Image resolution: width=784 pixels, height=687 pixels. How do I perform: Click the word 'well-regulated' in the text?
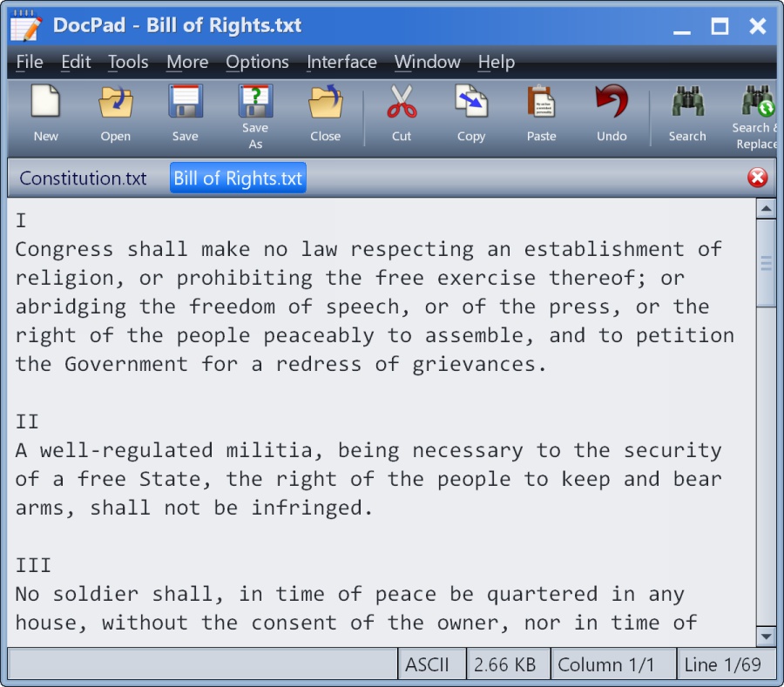tap(126, 451)
